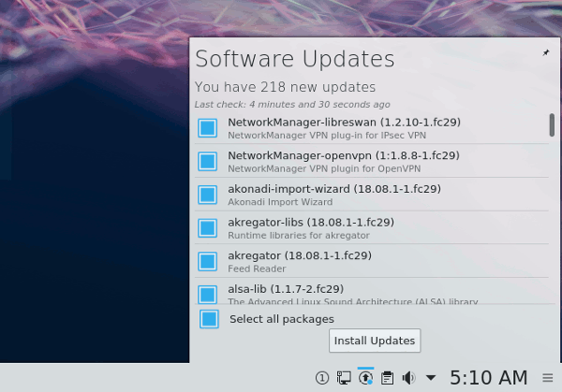Click the software updates tray icon

coord(365,378)
